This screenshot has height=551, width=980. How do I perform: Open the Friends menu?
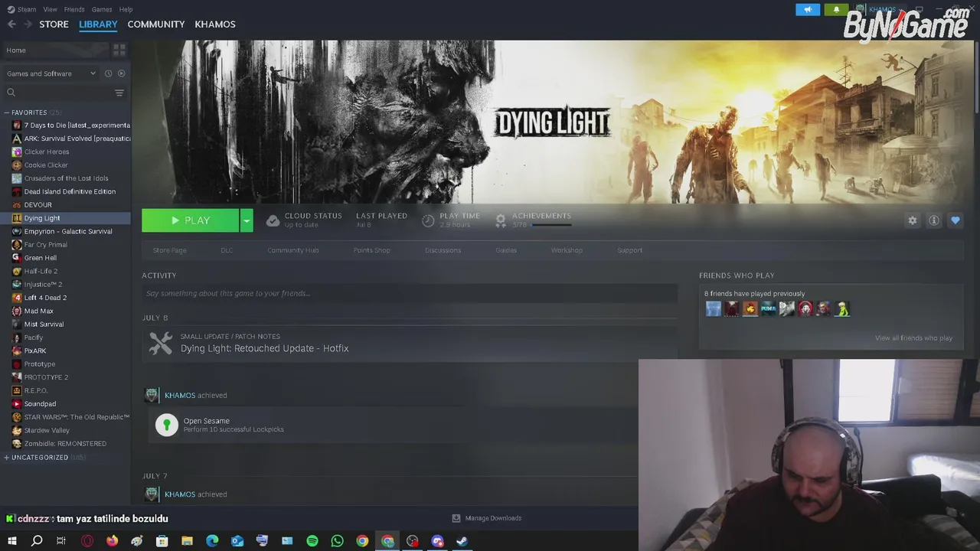74,9
